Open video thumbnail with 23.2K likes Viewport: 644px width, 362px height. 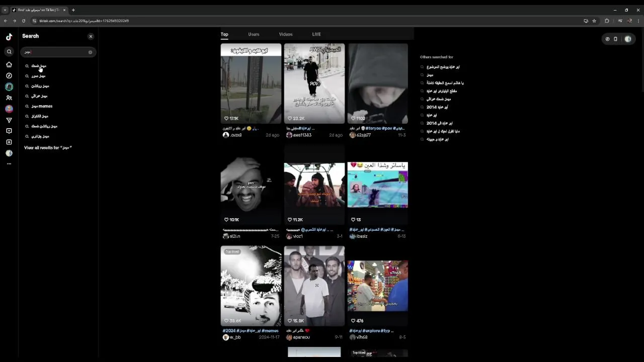click(x=314, y=83)
